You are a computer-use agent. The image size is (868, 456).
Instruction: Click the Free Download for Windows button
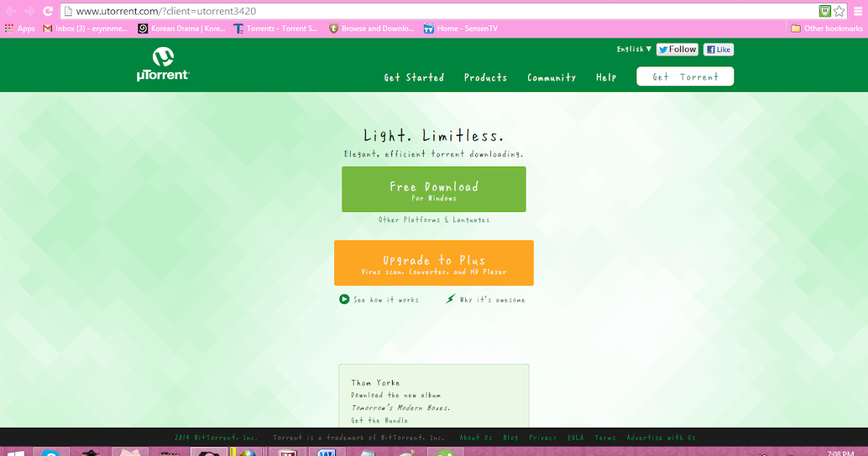(434, 190)
